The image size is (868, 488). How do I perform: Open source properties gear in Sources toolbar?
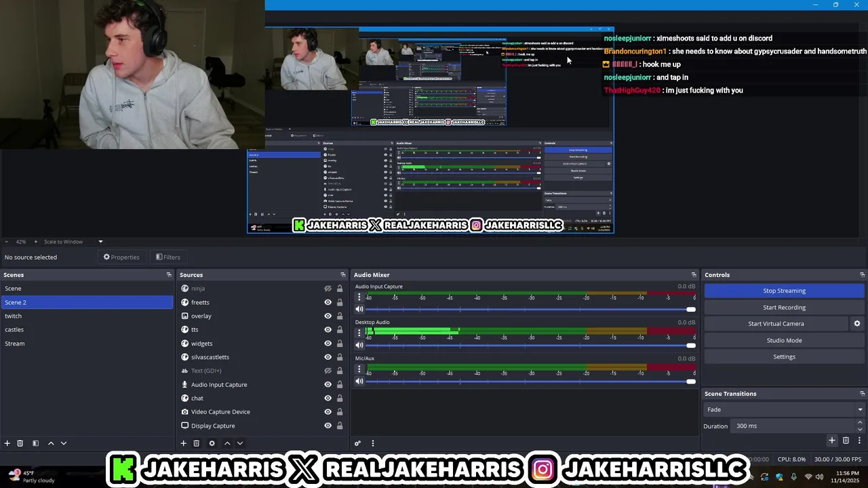tap(212, 443)
